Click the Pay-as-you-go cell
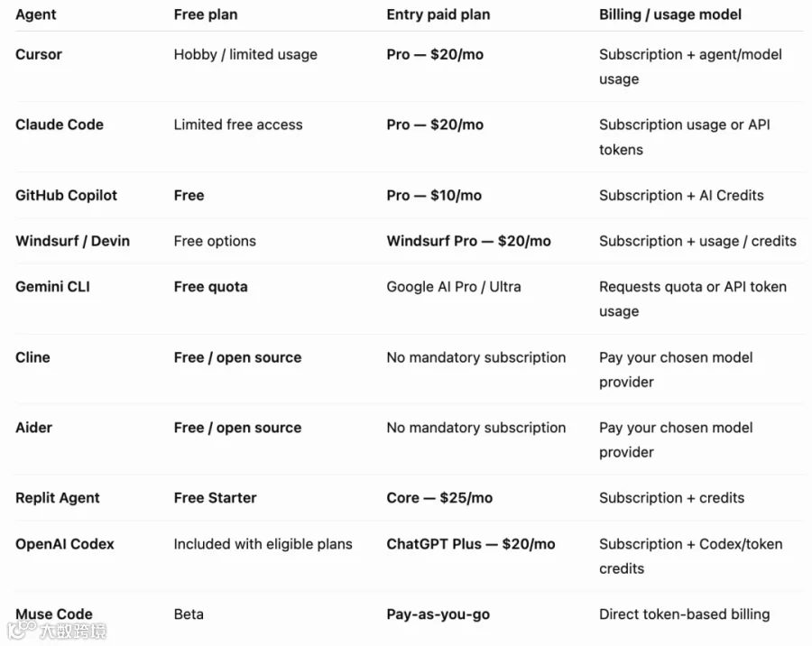The width and height of the screenshot is (812, 646). (438, 614)
